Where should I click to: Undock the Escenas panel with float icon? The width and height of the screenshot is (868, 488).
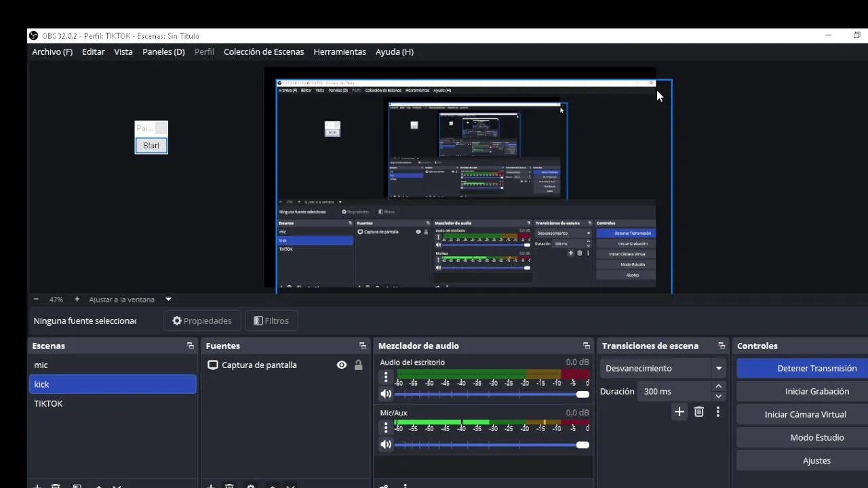click(x=191, y=346)
